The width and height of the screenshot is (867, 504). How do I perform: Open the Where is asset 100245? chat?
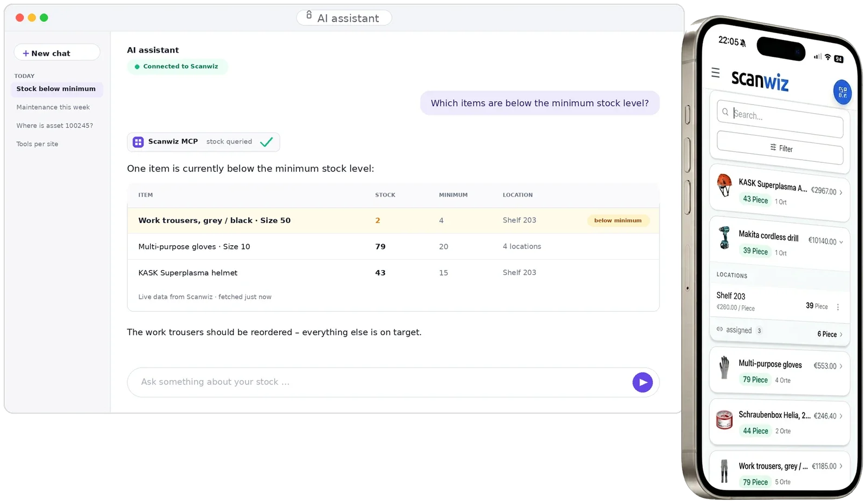55,126
